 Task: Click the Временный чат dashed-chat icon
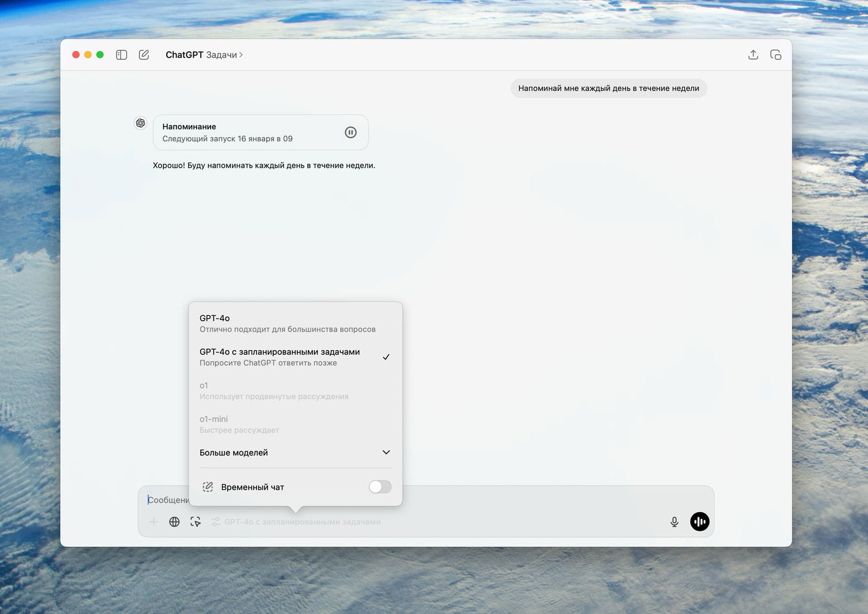coord(208,487)
